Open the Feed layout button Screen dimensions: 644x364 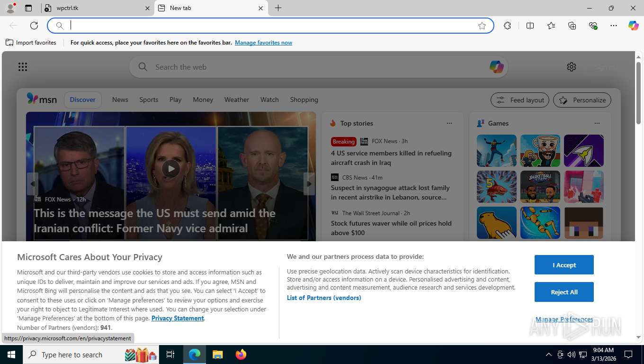pyautogui.click(x=520, y=100)
